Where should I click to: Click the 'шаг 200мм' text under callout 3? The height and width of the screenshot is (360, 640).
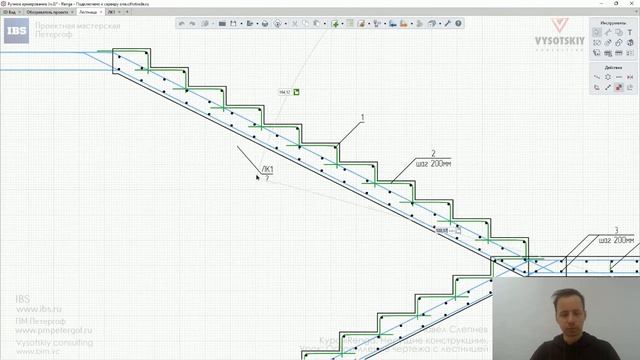[616, 240]
